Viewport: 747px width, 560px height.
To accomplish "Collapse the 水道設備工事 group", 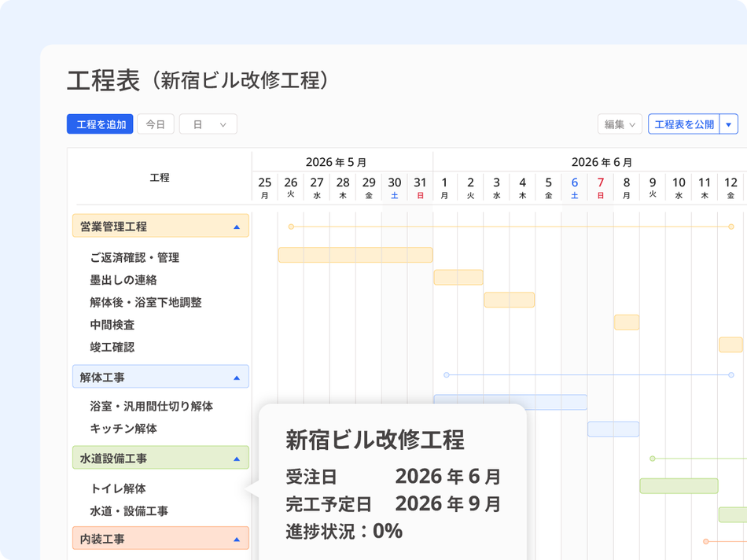I will [237, 459].
